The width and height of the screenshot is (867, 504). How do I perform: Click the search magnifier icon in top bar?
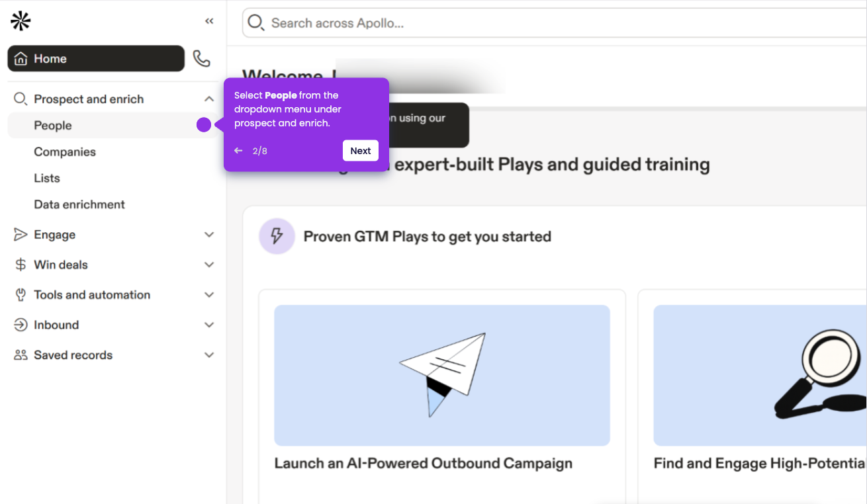coord(256,23)
